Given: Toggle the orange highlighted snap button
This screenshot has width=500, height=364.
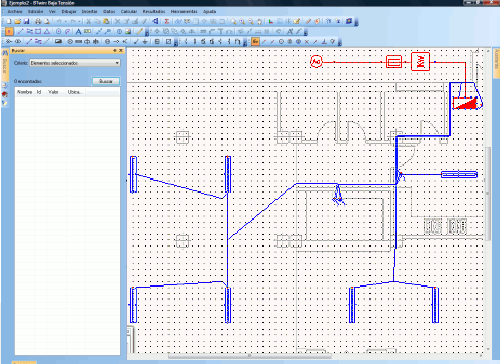Looking at the screenshot, I should point(255,42).
